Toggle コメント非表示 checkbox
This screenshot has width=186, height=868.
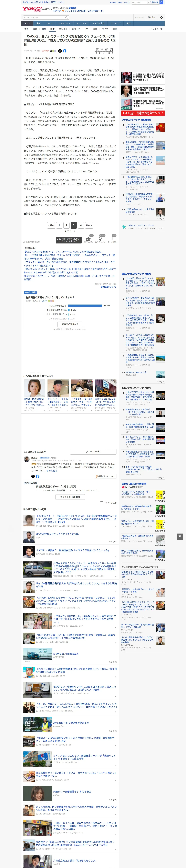click(102, 502)
